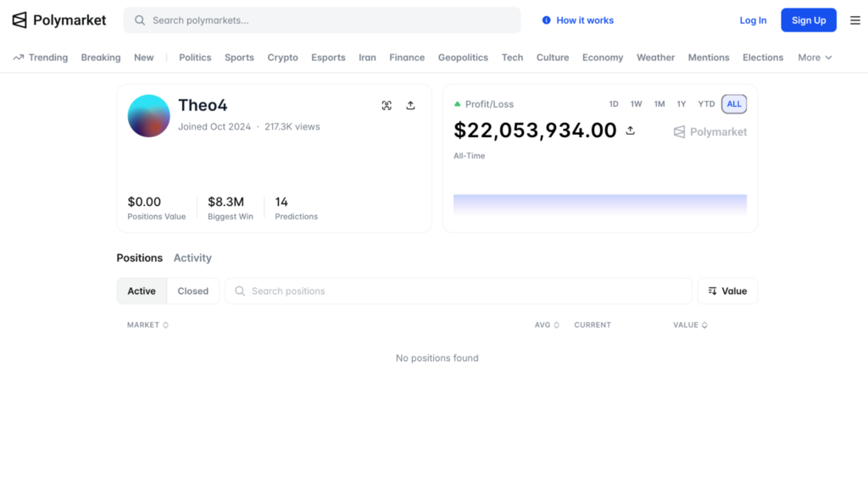Click the magnifier icon in positions search
This screenshot has height=499, width=868.
(240, 291)
